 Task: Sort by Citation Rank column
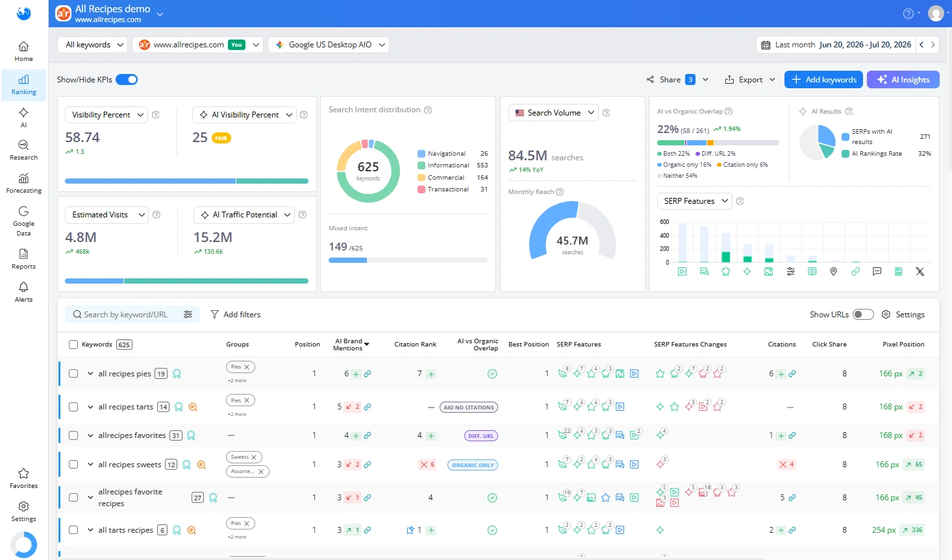[x=416, y=345]
